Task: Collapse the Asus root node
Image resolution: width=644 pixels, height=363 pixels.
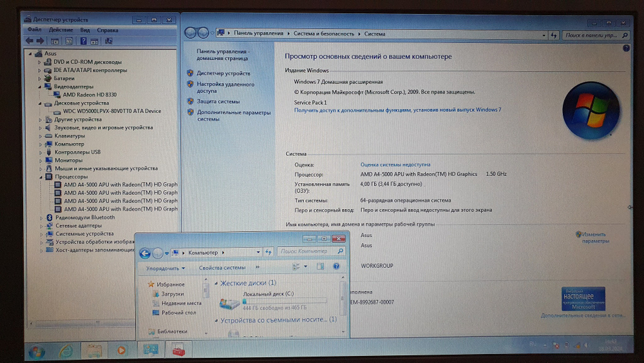Action: coord(30,54)
